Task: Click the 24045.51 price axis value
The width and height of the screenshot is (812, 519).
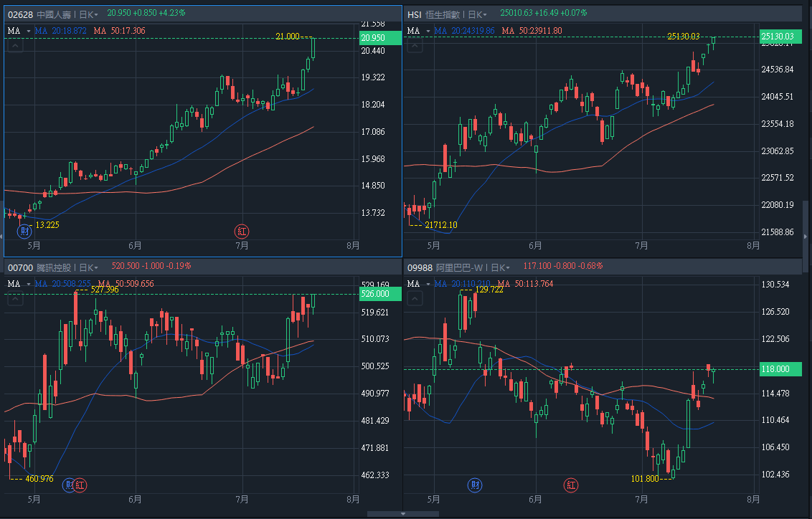Action: [x=778, y=96]
